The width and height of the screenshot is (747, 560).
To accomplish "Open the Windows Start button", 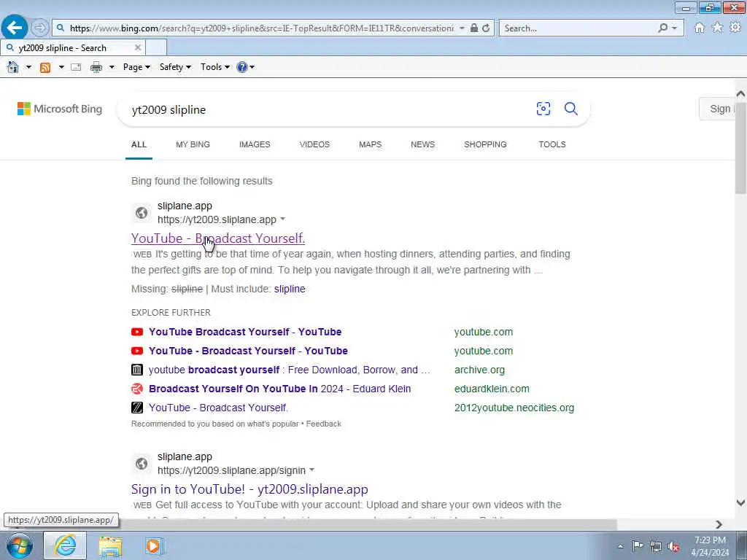I will [20, 545].
